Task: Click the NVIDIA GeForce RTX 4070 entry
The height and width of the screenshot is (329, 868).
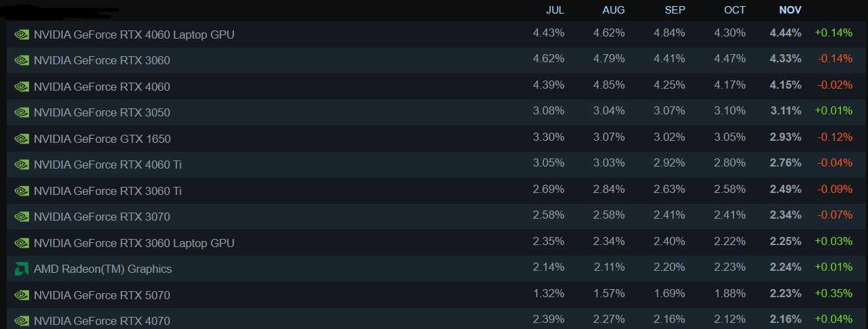Action: point(101,321)
